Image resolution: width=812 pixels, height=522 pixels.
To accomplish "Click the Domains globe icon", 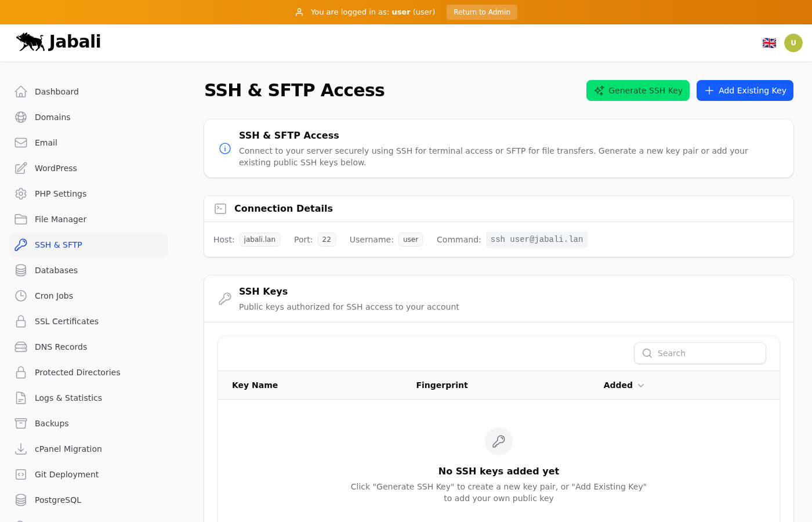I will pos(21,117).
